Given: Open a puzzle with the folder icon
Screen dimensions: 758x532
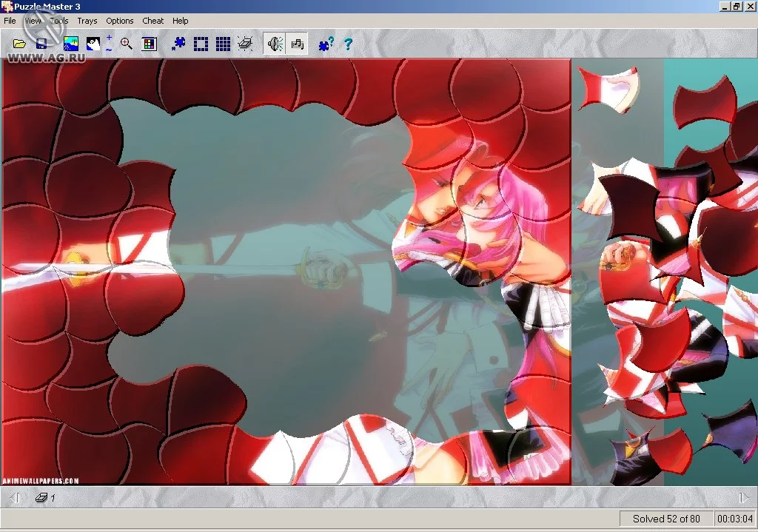Looking at the screenshot, I should tap(19, 44).
